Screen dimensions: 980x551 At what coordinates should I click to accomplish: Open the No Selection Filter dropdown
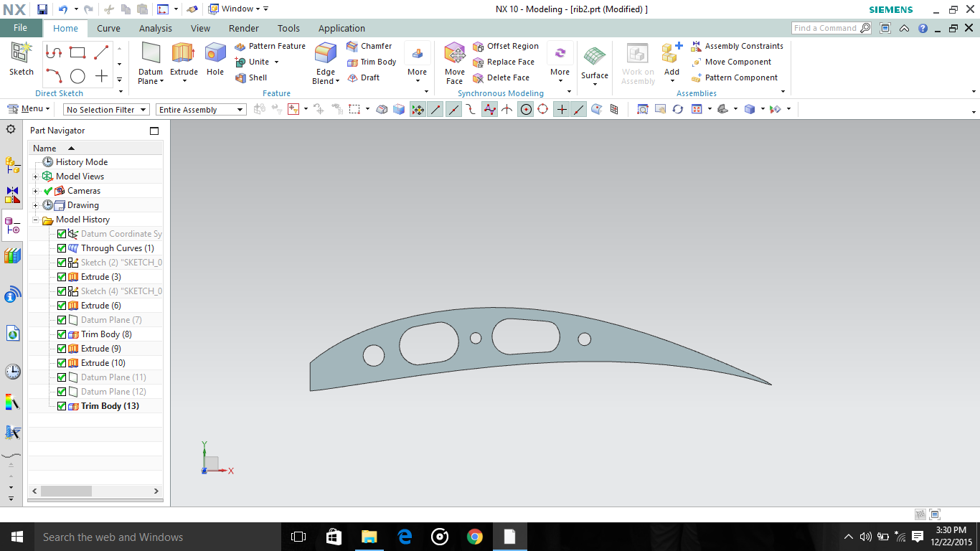[x=106, y=110]
